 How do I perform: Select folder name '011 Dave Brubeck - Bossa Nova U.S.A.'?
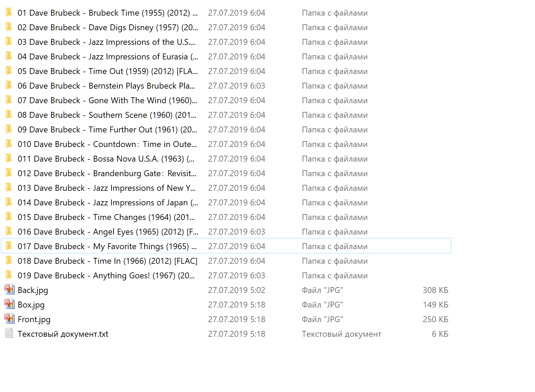106,159
